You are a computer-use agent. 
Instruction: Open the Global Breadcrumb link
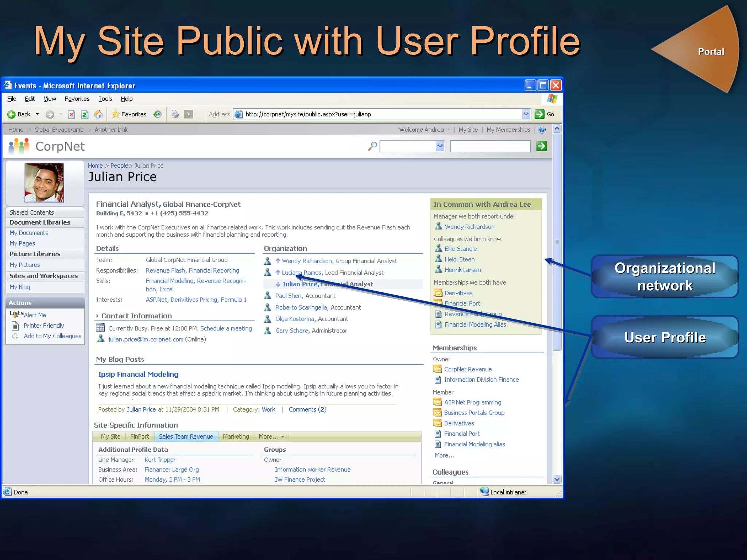pos(59,130)
